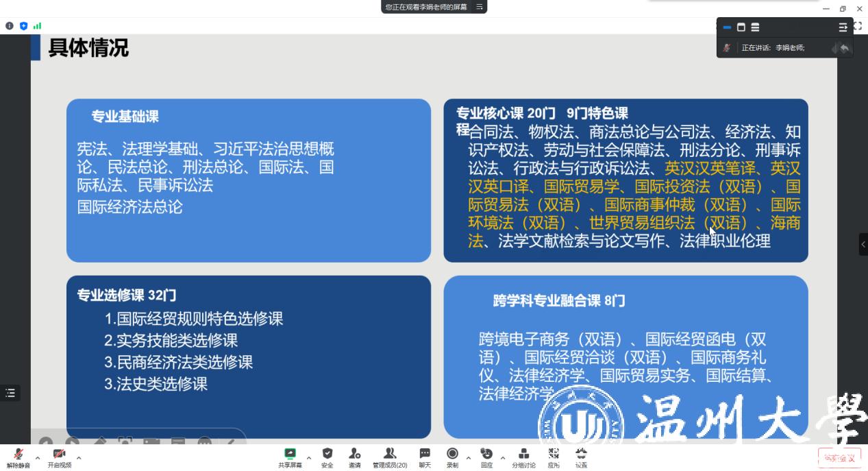Open the 聊天 chat panel
The image size is (868, 471).
(425, 457)
